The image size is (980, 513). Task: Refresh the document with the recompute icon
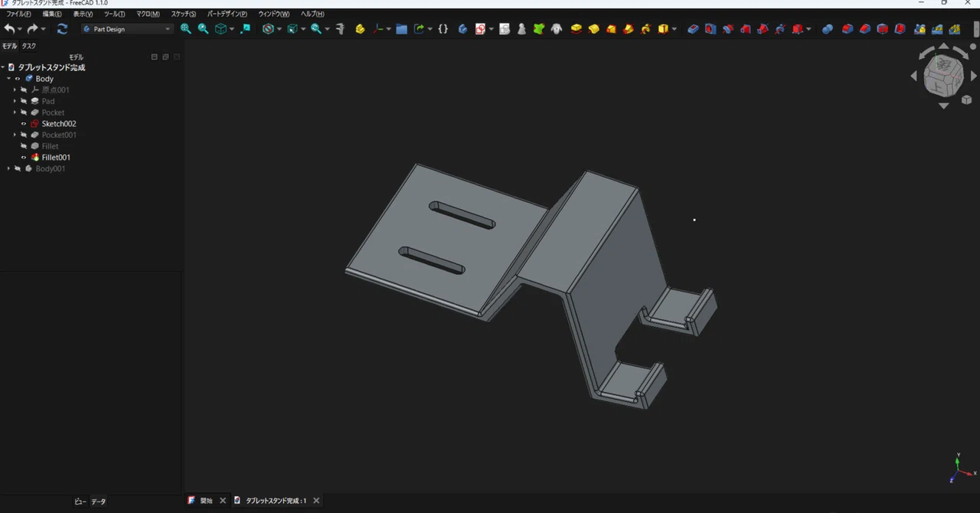click(x=62, y=29)
